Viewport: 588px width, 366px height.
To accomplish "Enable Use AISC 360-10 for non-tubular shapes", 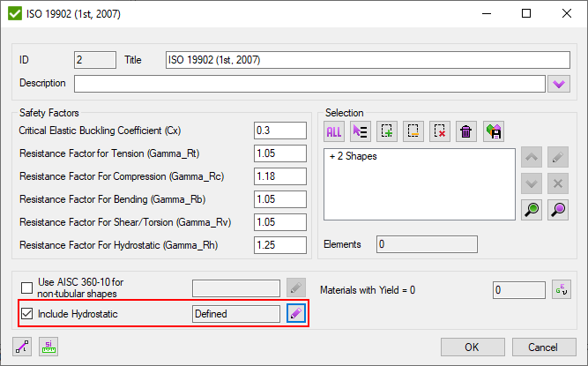I will [27, 288].
